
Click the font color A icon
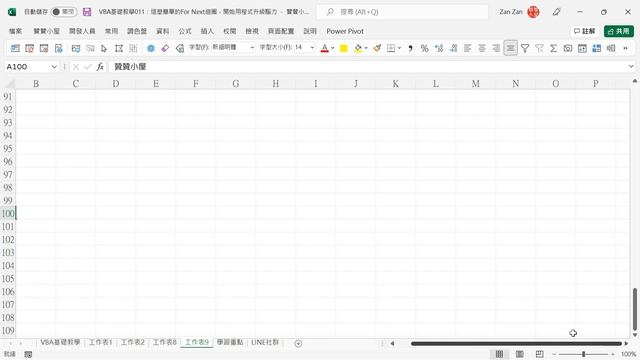coord(324,48)
